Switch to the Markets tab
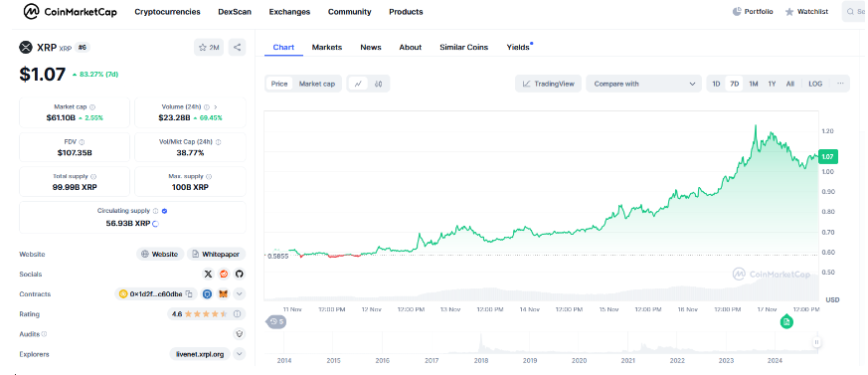Screen dimensions: 868x375 coord(326,47)
